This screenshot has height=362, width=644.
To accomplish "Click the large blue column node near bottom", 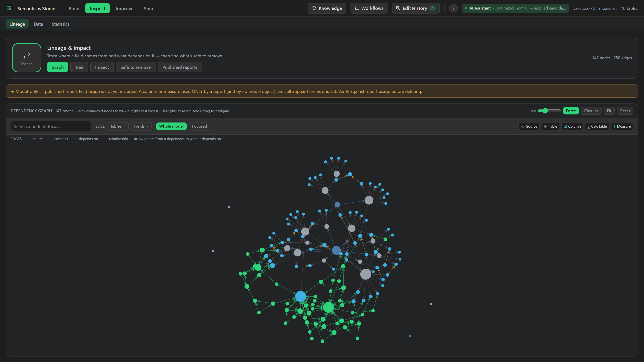I will pyautogui.click(x=300, y=296).
